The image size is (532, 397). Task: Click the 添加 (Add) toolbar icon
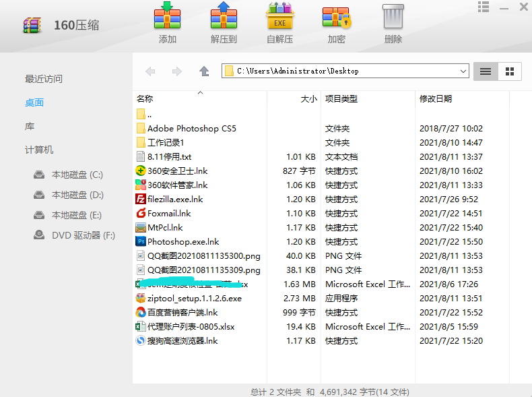tap(167, 15)
